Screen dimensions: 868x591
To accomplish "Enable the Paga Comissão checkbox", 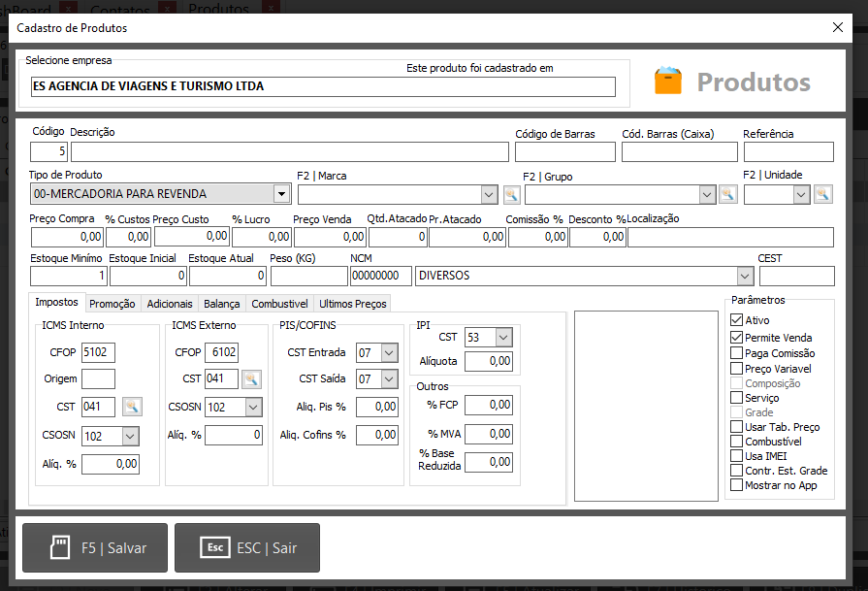I will [736, 353].
